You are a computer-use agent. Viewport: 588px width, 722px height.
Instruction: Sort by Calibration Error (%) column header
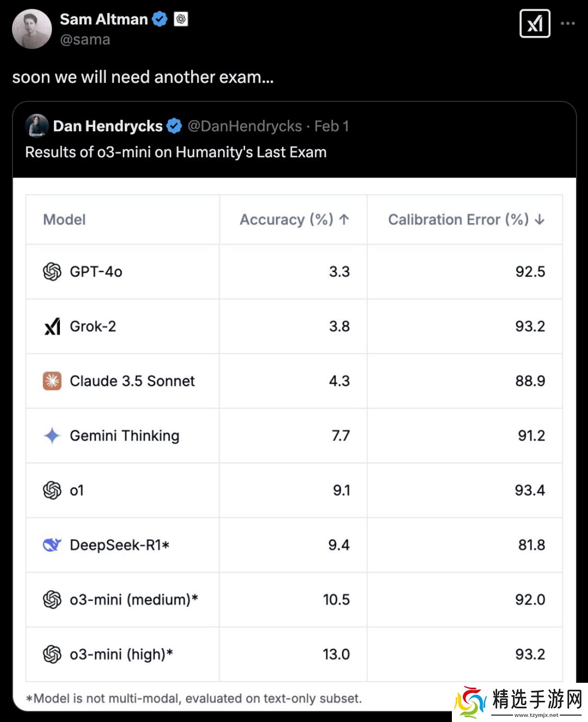(466, 219)
